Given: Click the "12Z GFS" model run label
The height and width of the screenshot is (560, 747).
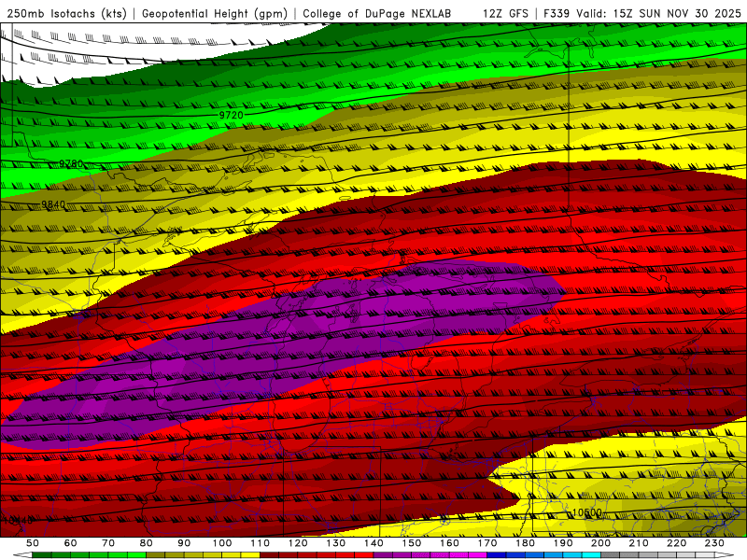Looking at the screenshot, I should pyautogui.click(x=505, y=14).
